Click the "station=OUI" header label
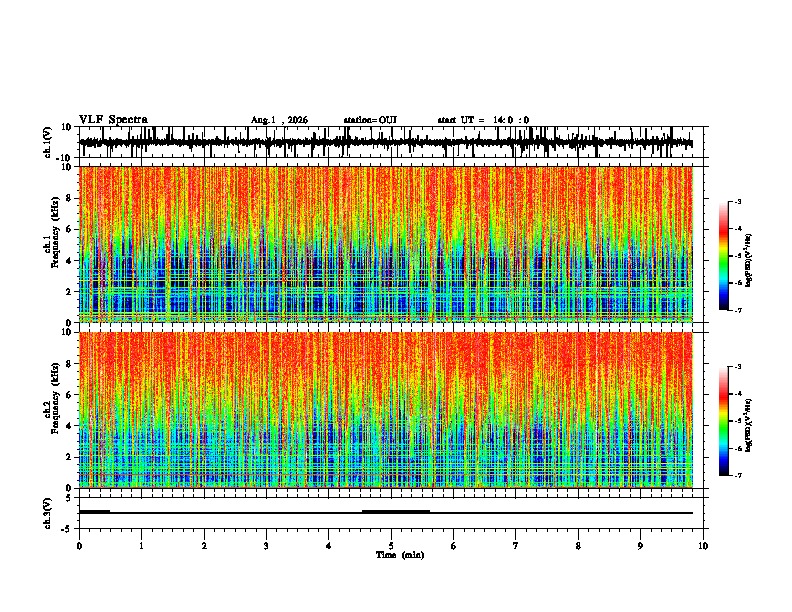Viewport: 792px width, 612px height. [370, 120]
